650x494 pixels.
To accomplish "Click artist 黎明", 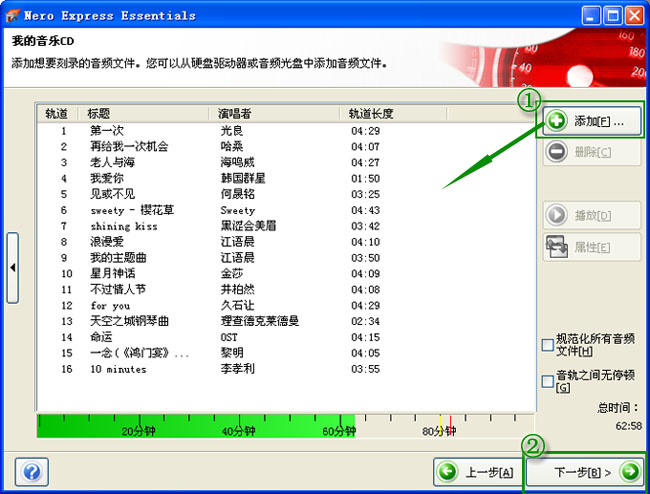I will click(x=232, y=353).
